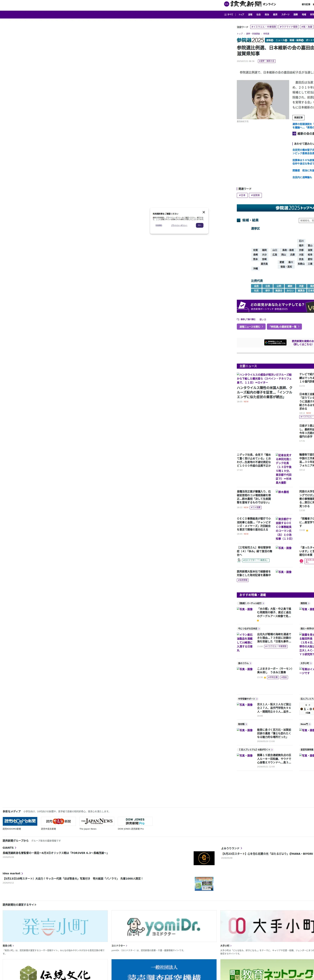Click the 次へ button in terms dialog
Image resolution: width=314 pixels, height=980 pixels.
[200, 225]
